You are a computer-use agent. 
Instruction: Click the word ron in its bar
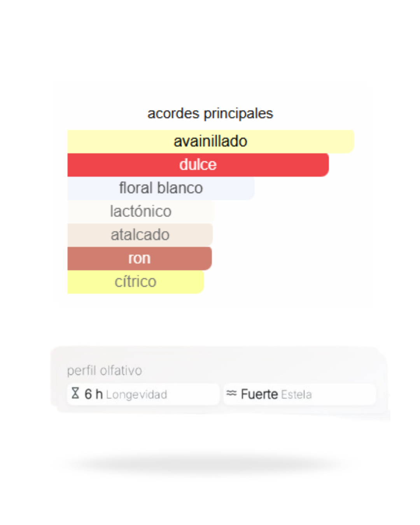(139, 258)
